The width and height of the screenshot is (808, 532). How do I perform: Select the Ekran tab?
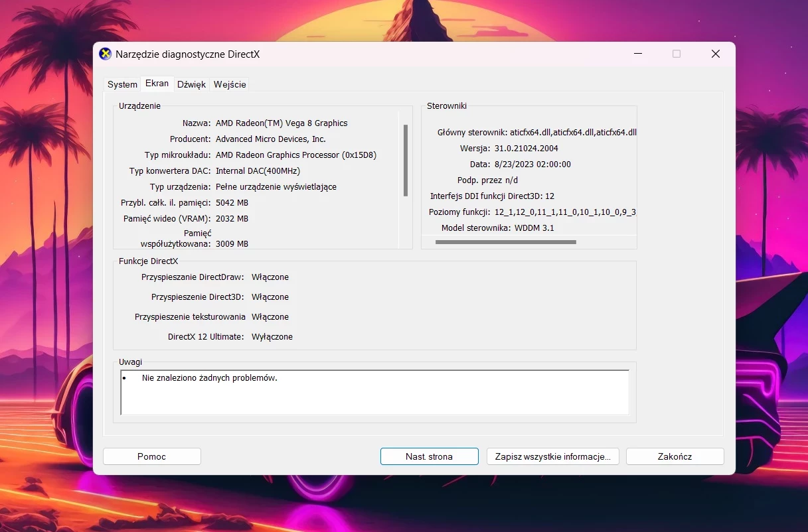point(157,84)
